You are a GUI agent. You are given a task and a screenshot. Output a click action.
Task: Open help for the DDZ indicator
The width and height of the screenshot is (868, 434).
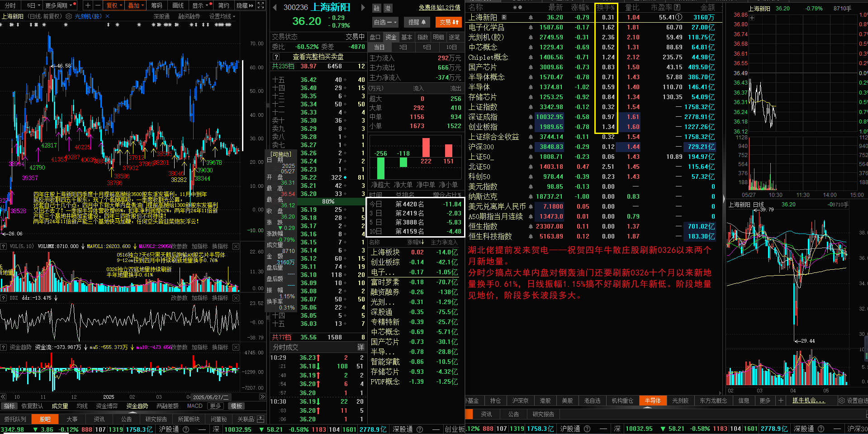[4, 298]
